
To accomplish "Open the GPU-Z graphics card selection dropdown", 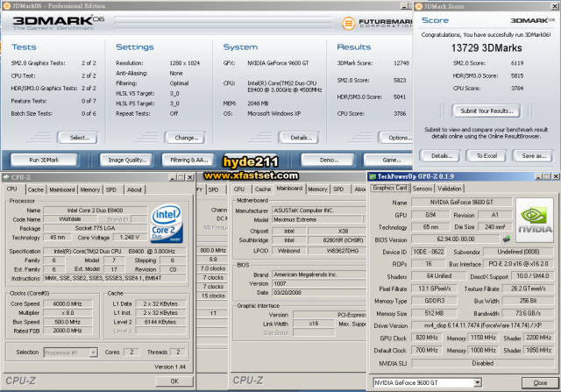I will [x=478, y=382].
